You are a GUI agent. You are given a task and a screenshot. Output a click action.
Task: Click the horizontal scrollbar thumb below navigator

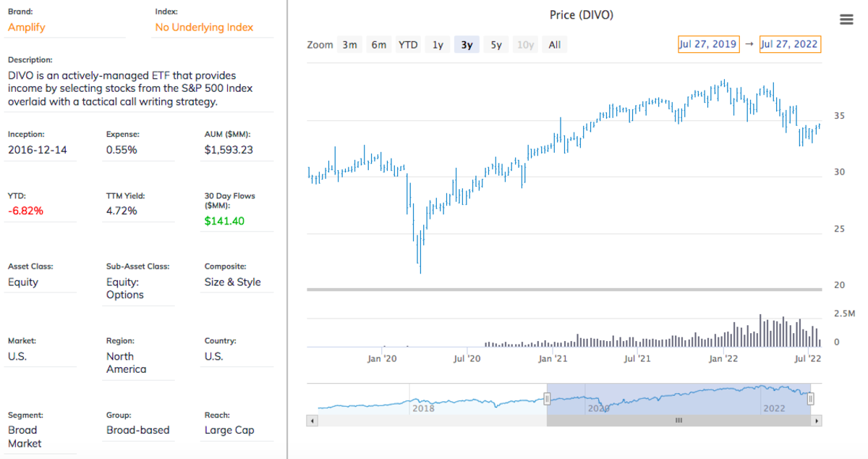[678, 420]
